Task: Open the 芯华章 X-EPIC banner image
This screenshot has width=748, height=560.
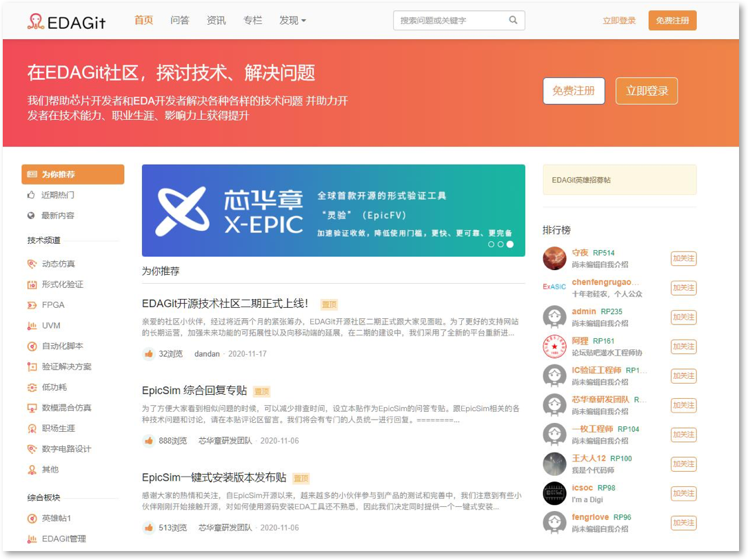Action: point(334,211)
